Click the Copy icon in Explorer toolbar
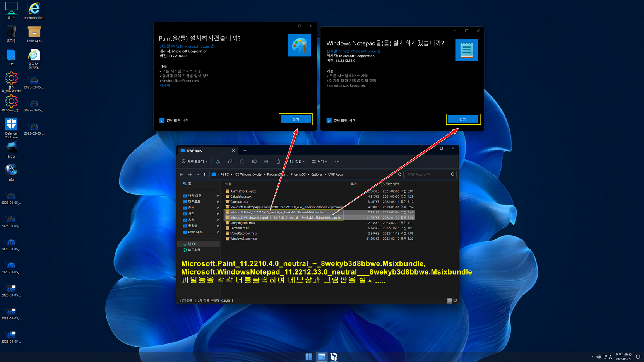Screen dimensions: 644x362 [x=230, y=161]
